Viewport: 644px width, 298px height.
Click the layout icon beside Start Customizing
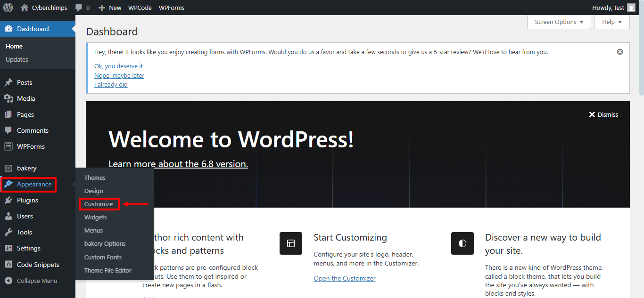(x=291, y=243)
